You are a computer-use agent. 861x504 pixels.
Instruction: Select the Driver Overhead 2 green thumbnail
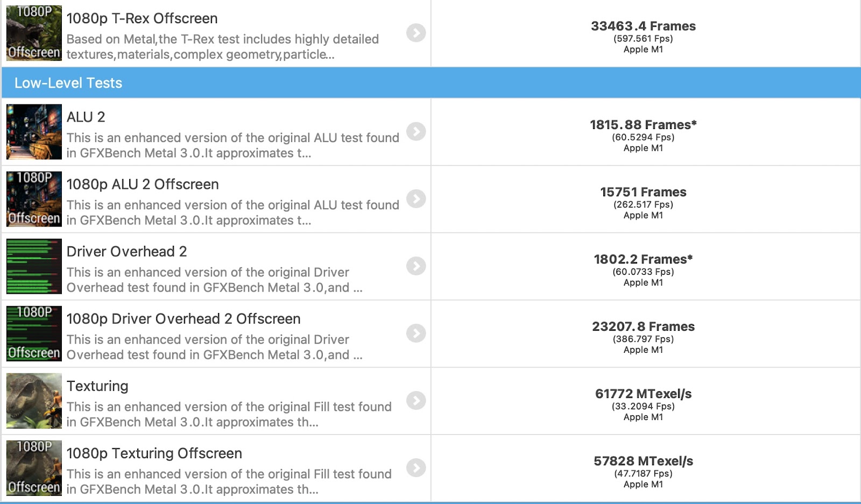[x=34, y=266]
